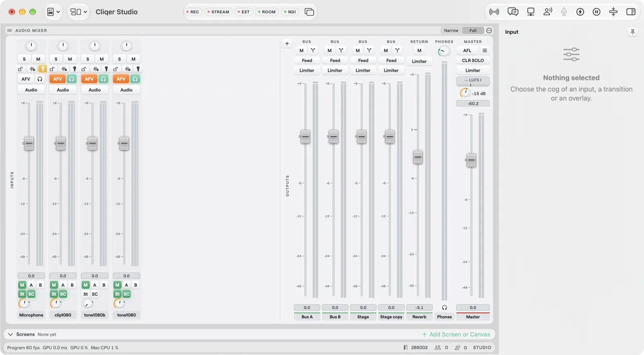The height and width of the screenshot is (355, 644).
Task: Click the circled pause icon
Action: pos(597,12)
